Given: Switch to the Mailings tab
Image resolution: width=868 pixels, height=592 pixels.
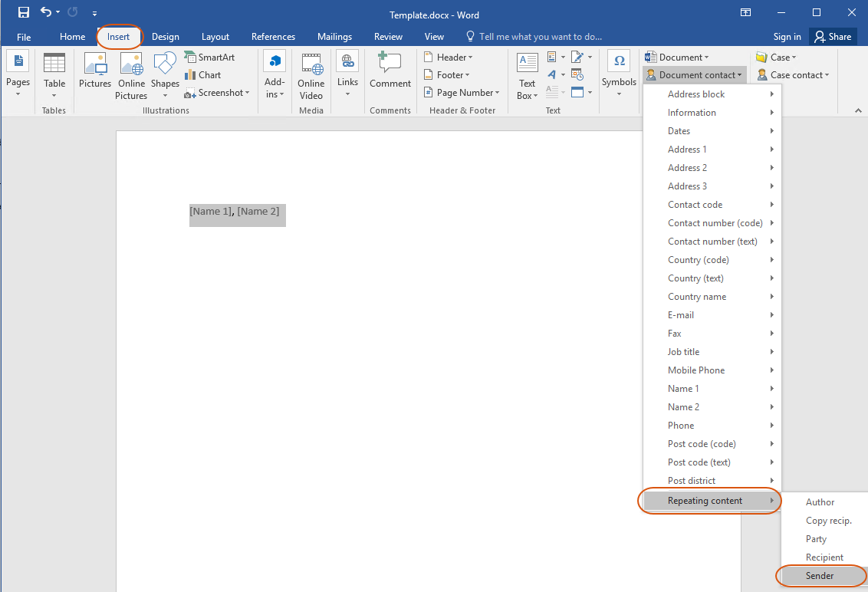Looking at the screenshot, I should click(334, 37).
